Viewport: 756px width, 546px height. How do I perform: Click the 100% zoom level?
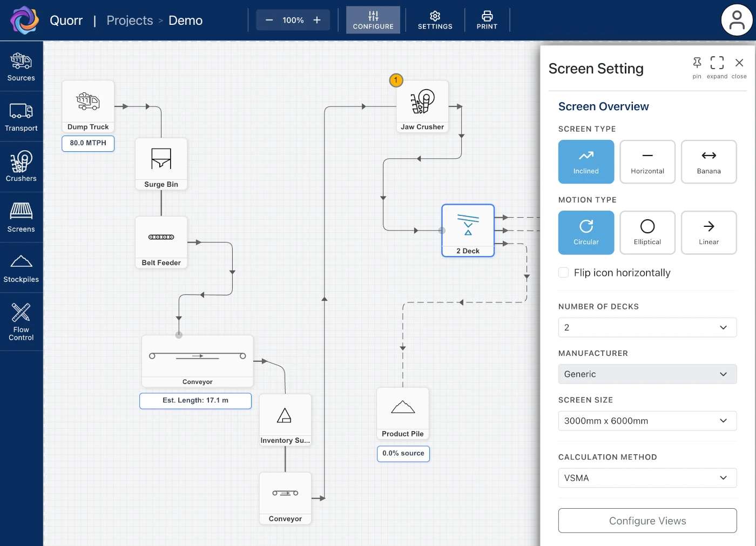(293, 20)
